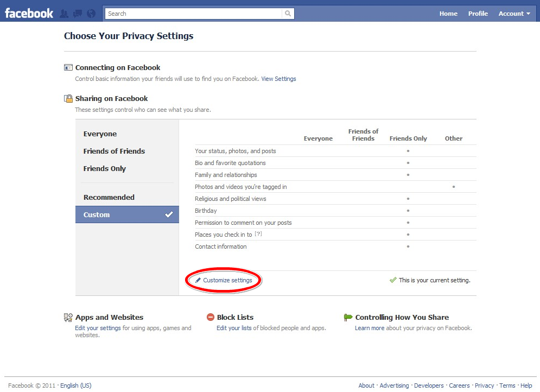
Task: Click the Sharing on Facebook lock icon
Action: point(68,98)
